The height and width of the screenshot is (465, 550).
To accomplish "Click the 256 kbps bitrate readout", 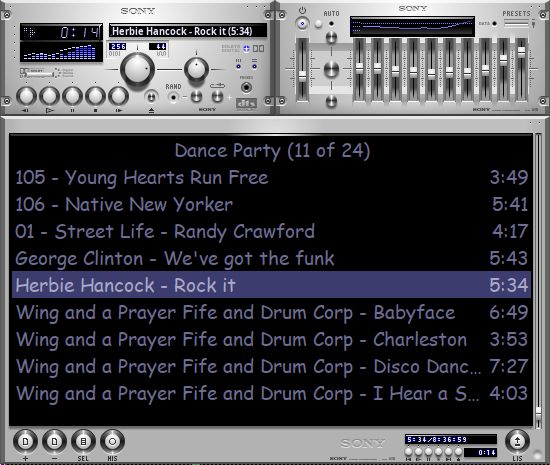I will (118, 46).
